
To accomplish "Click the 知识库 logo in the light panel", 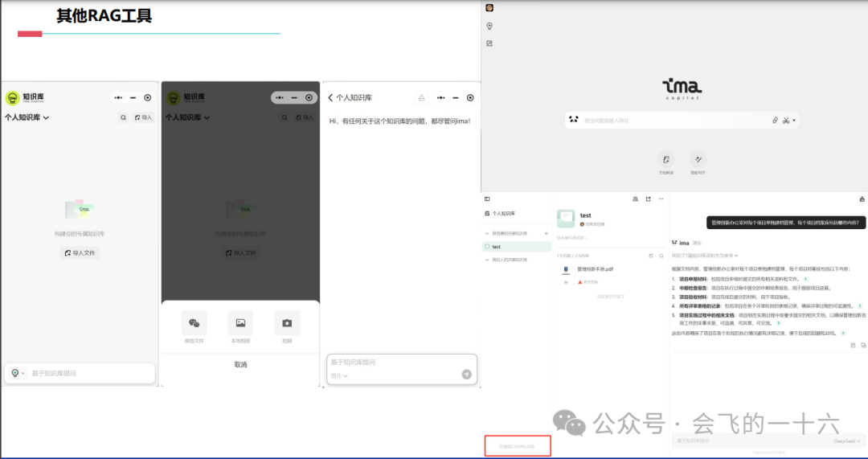I will pyautogui.click(x=25, y=98).
